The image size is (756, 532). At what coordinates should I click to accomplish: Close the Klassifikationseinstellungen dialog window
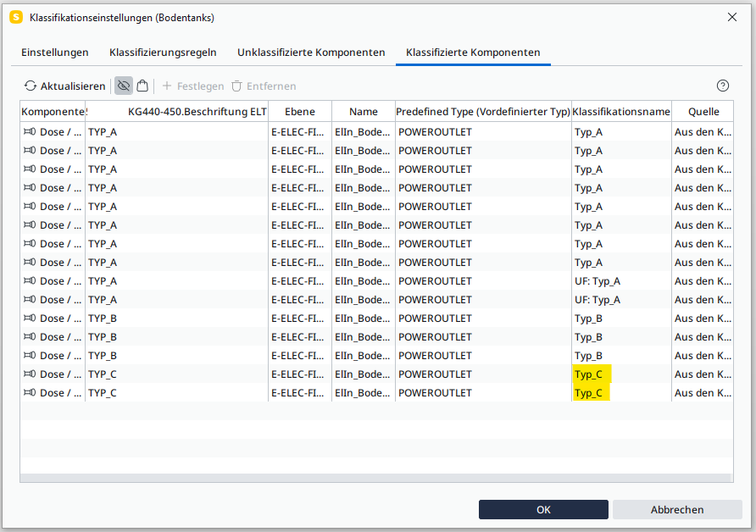[x=732, y=17]
